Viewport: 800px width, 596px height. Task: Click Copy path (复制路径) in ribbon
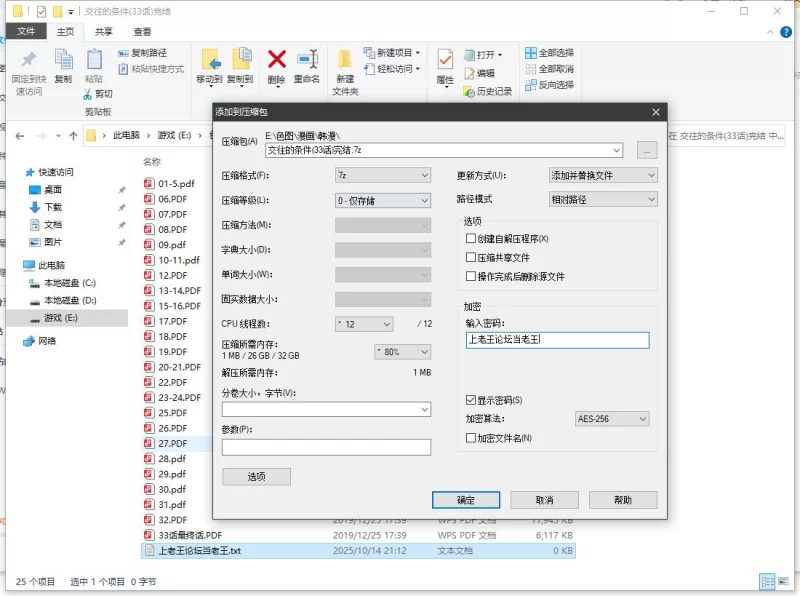click(142, 53)
